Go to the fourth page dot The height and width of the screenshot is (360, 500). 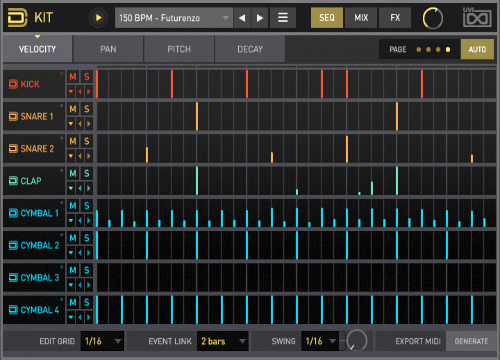tap(448, 50)
